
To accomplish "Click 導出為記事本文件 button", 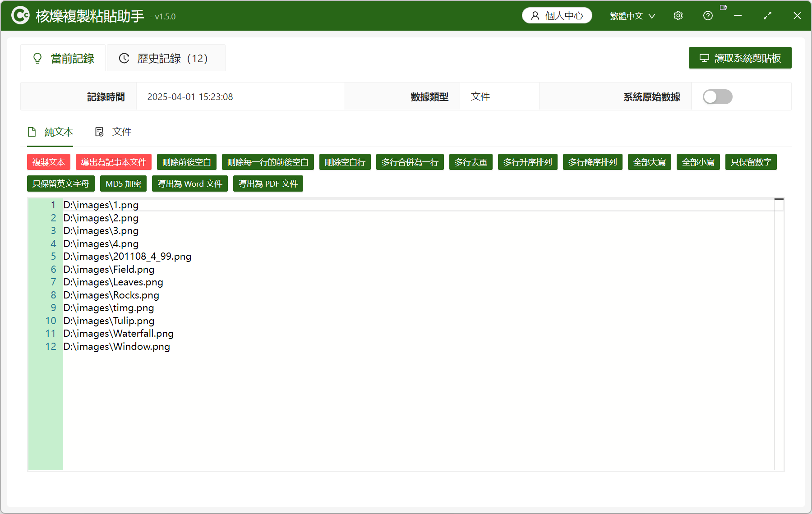I will tap(114, 162).
